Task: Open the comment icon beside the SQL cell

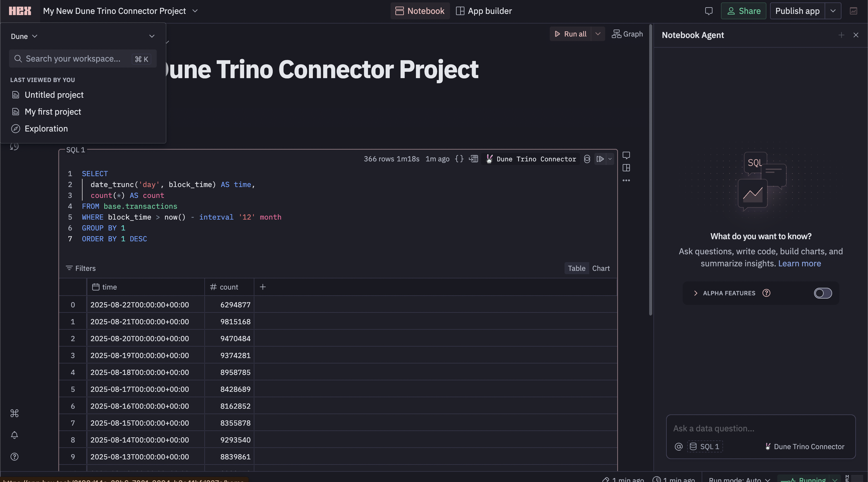Action: coord(626,155)
